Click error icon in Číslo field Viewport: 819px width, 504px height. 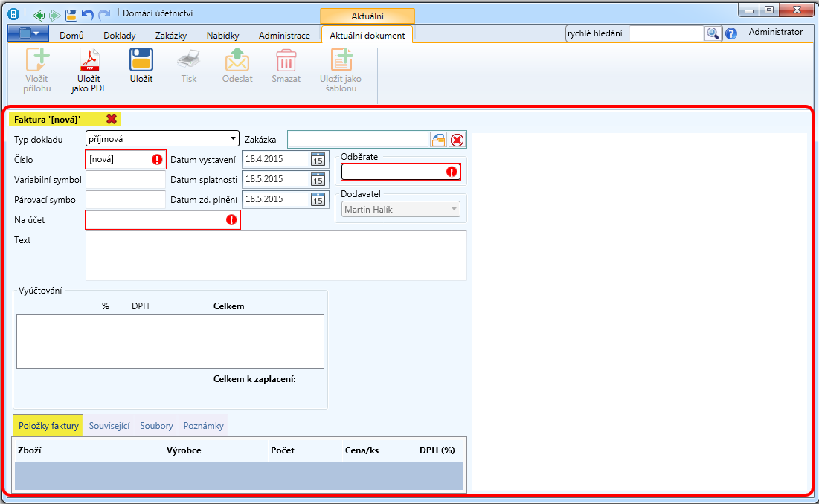point(157,160)
